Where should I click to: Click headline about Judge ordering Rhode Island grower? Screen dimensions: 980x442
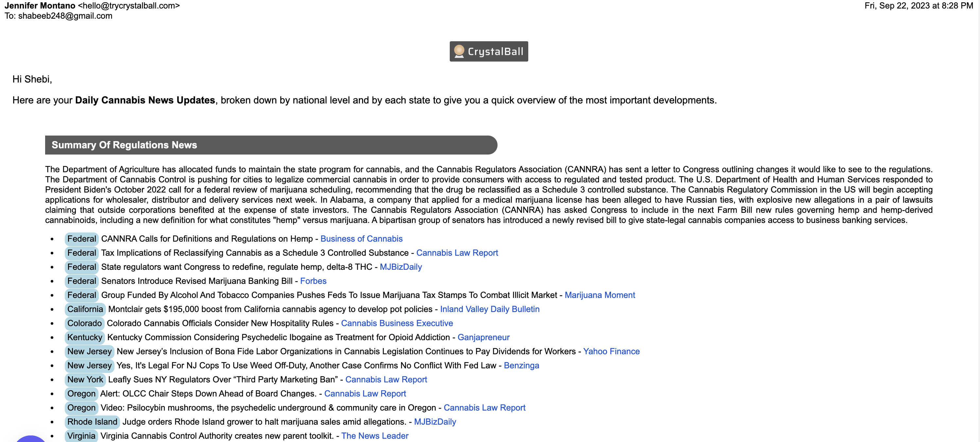tap(264, 422)
